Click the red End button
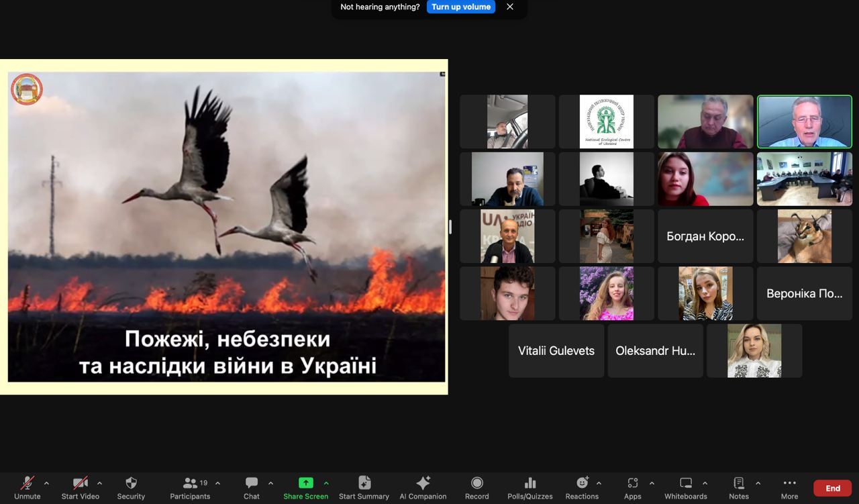Viewport: 859px width, 504px height. (832, 488)
